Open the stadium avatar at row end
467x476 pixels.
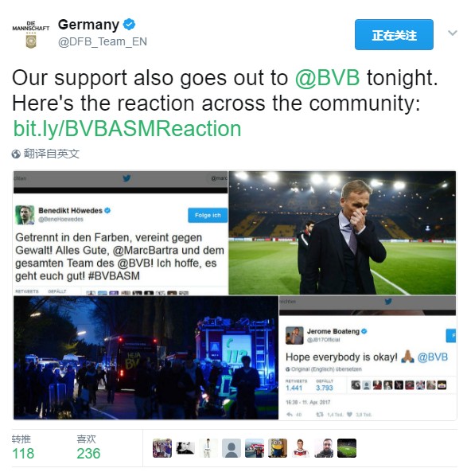click(x=347, y=448)
